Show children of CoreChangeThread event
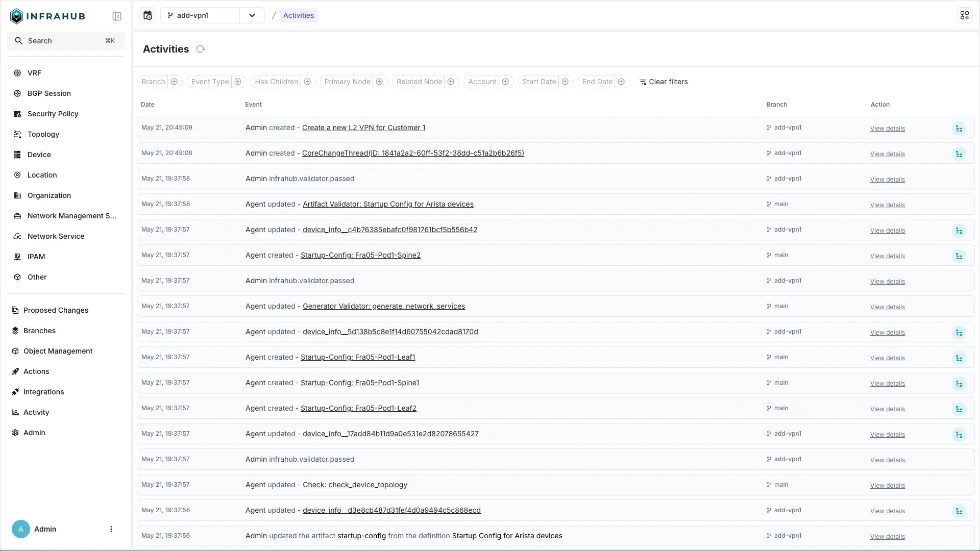The height and width of the screenshot is (551, 980). tap(959, 154)
